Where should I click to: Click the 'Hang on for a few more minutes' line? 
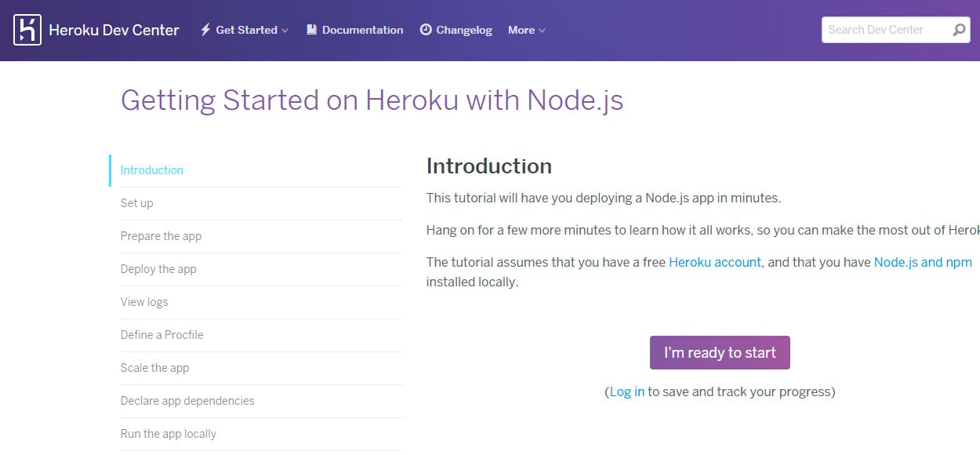point(703,230)
